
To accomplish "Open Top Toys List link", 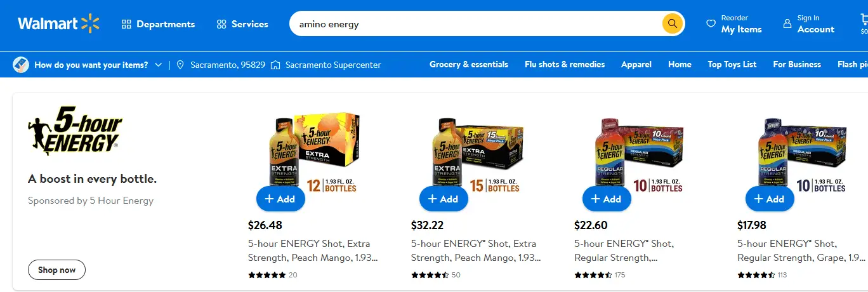I will [732, 65].
